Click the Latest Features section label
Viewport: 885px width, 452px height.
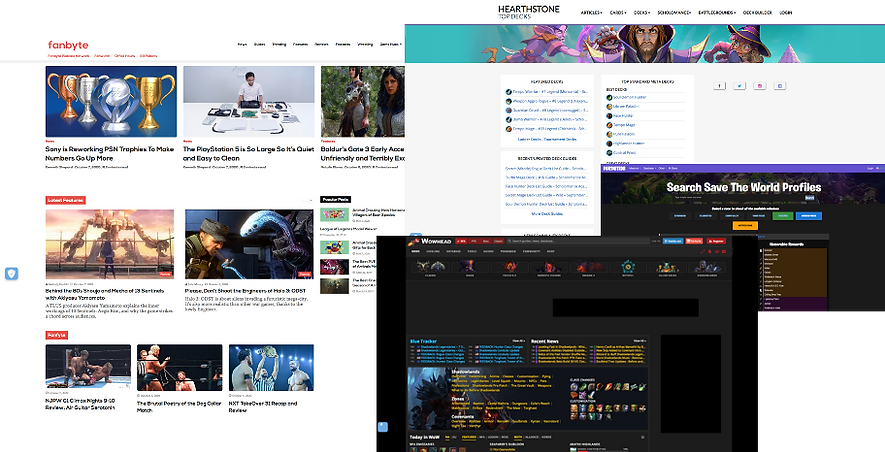coord(65,200)
